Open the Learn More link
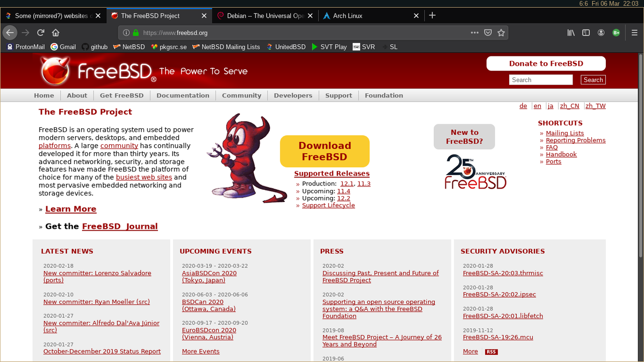 click(70, 209)
